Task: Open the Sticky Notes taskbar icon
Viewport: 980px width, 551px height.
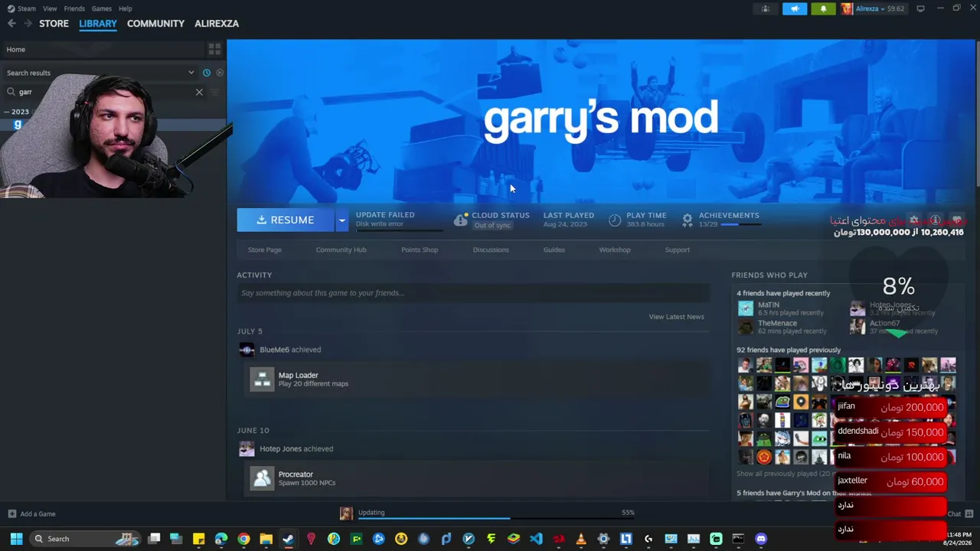Action: 198,539
